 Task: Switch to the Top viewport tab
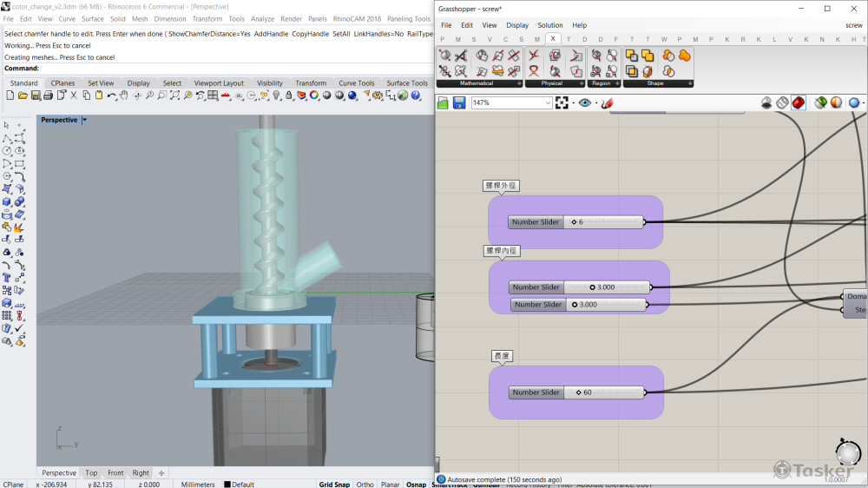click(x=91, y=473)
